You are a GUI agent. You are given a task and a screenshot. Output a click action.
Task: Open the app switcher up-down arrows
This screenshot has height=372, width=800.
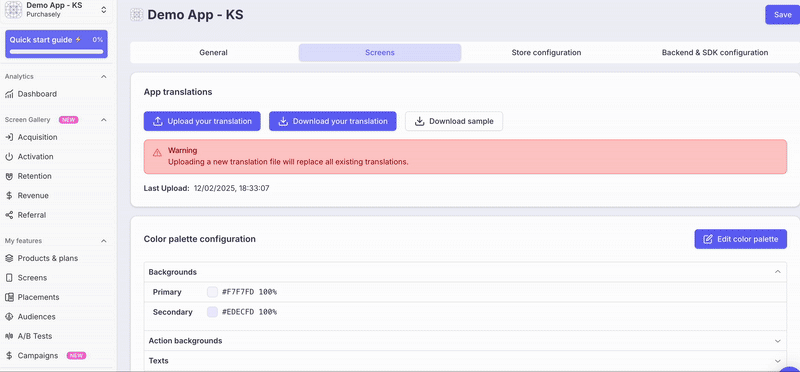pyautogui.click(x=104, y=10)
